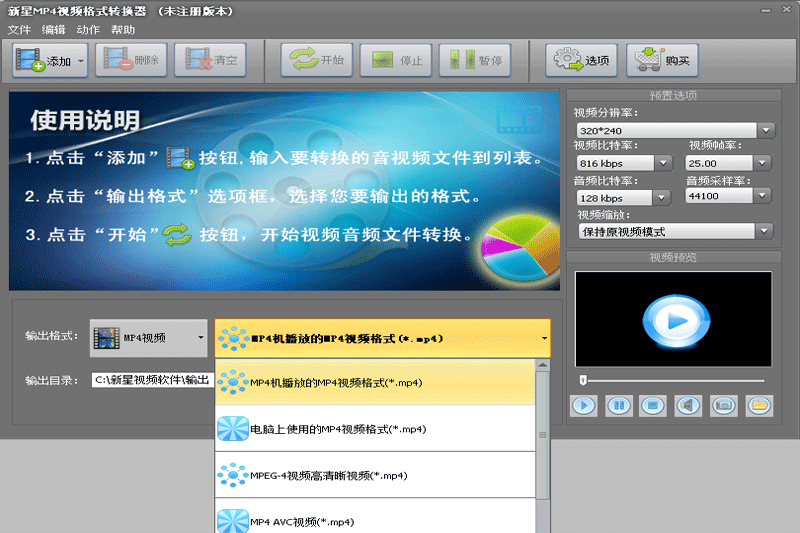Expand the 音频比特率 128 kbps dropdown
Viewport: 800px width, 533px height.
click(x=661, y=198)
